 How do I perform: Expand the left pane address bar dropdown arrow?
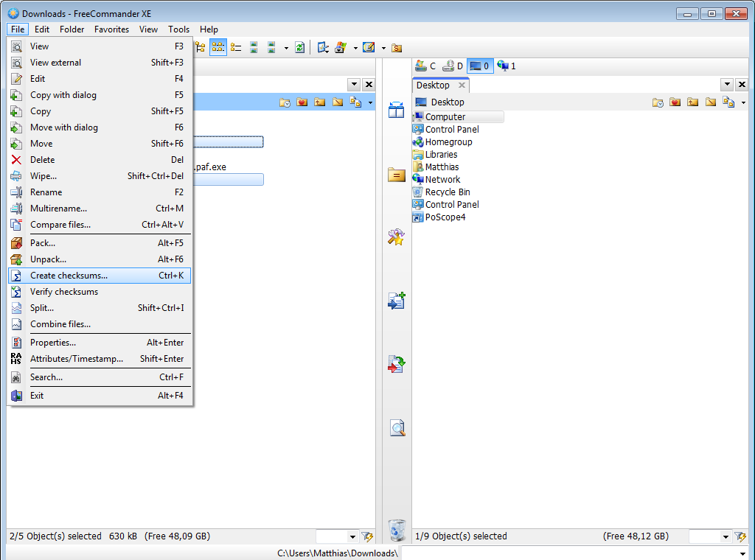coord(370,103)
